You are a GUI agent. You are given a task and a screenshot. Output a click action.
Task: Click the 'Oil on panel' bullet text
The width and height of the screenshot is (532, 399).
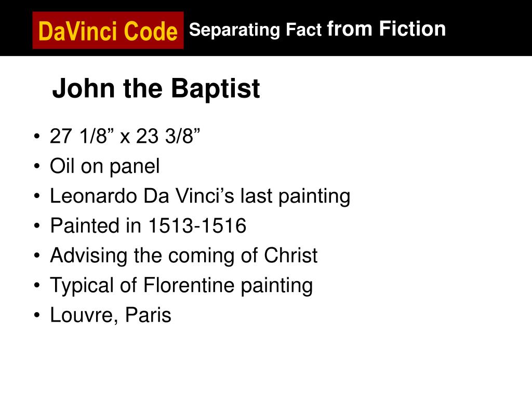(x=105, y=167)
